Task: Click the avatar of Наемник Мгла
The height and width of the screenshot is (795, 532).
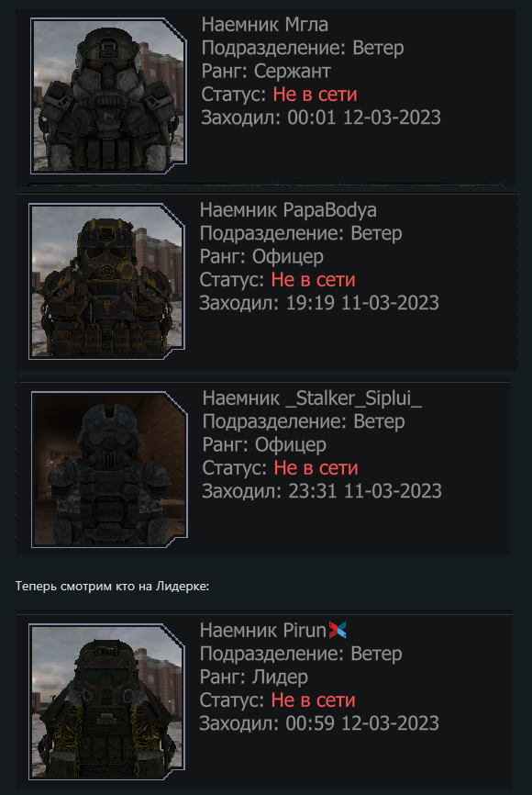Action: tap(108, 95)
